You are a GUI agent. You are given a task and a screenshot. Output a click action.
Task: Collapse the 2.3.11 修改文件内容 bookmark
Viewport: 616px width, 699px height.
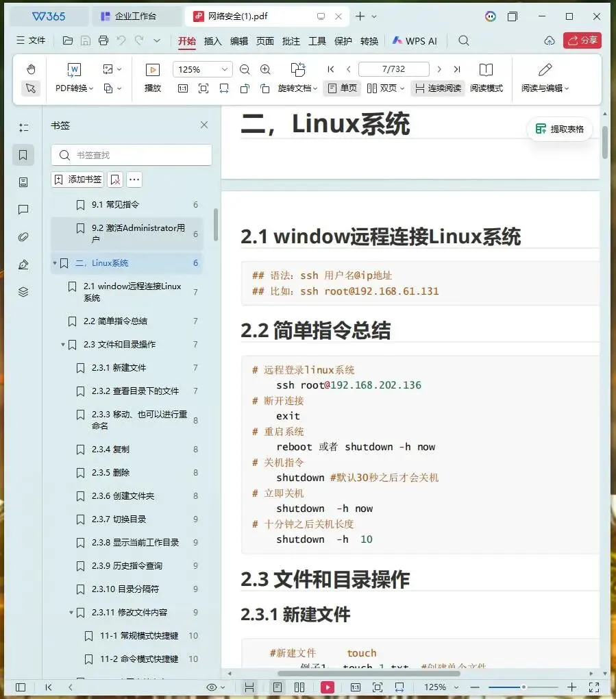(71, 613)
